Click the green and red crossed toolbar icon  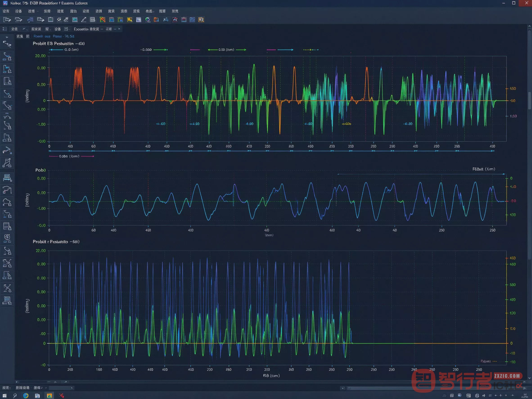click(102, 20)
